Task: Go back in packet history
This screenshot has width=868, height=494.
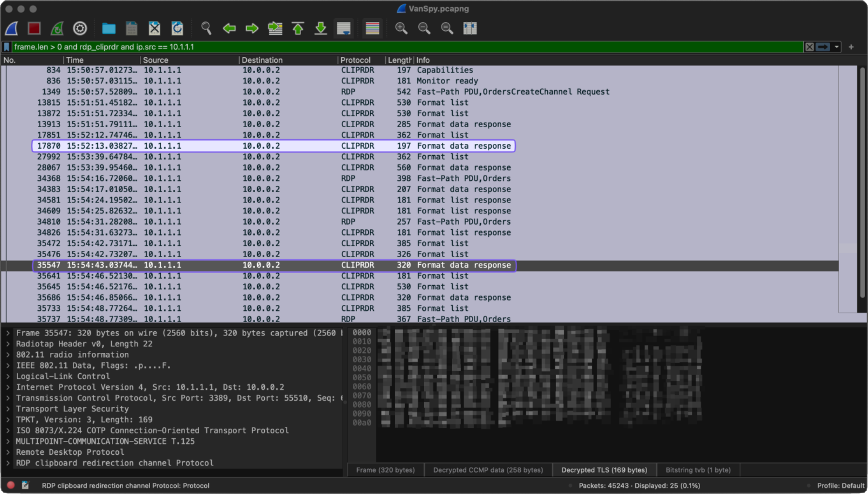Action: 229,28
